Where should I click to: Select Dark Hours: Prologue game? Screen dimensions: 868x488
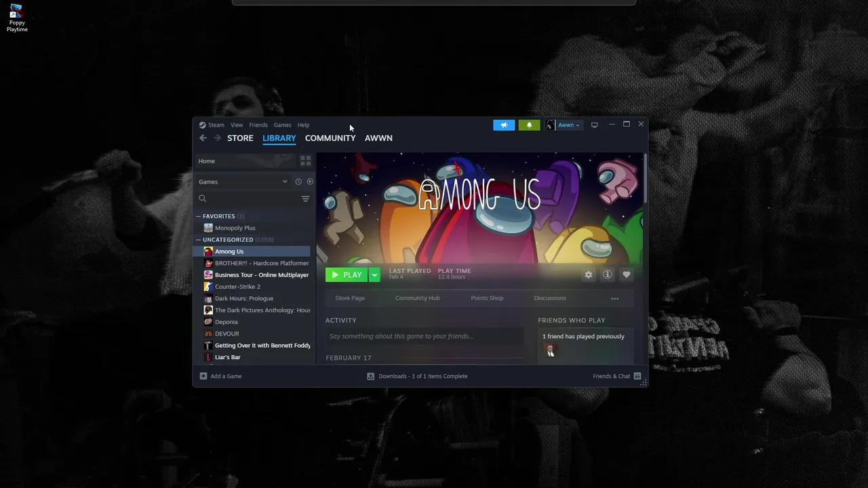[x=243, y=298]
